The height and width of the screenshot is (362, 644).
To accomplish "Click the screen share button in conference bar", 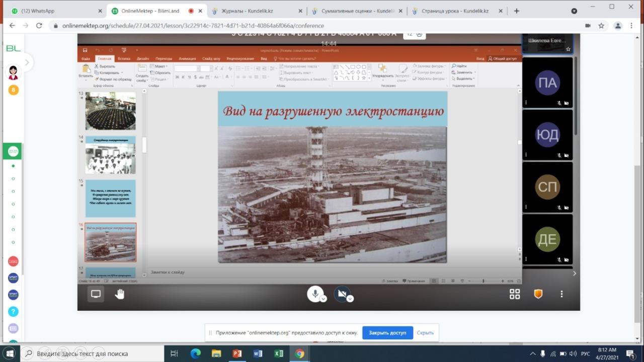I will point(96,294).
